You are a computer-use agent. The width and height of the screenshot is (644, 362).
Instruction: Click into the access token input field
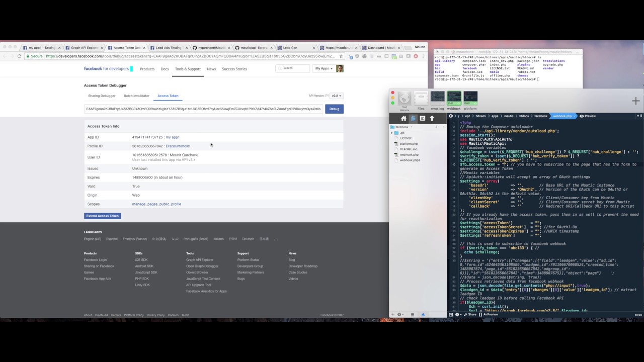[x=203, y=109]
